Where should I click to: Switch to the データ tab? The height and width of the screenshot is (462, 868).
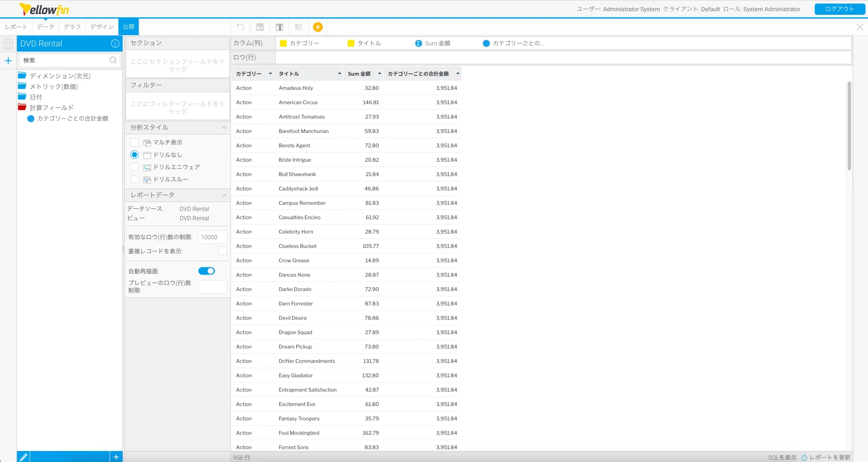coord(45,27)
